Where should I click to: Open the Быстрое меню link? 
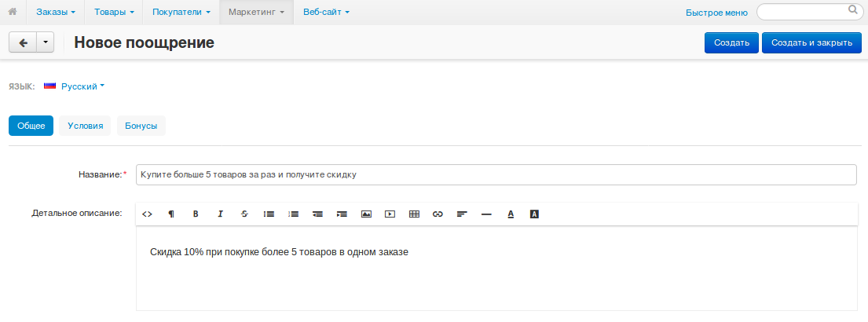(716, 13)
